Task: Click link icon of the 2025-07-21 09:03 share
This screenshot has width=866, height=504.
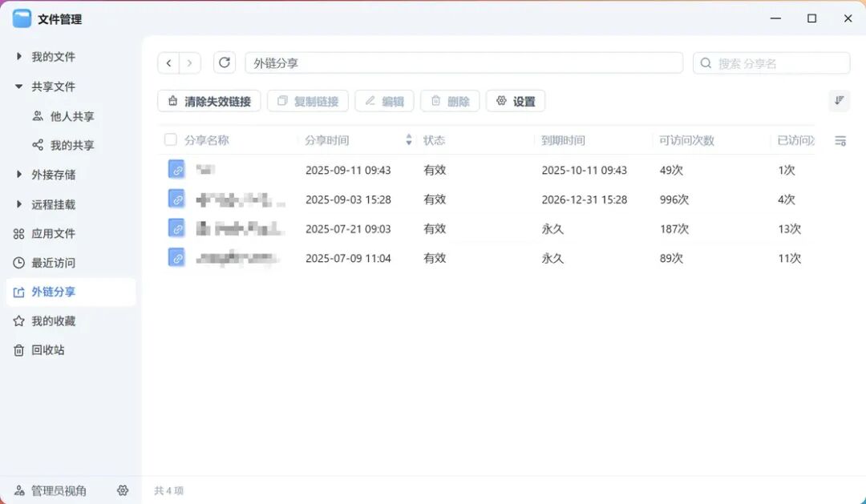Action: tap(176, 228)
